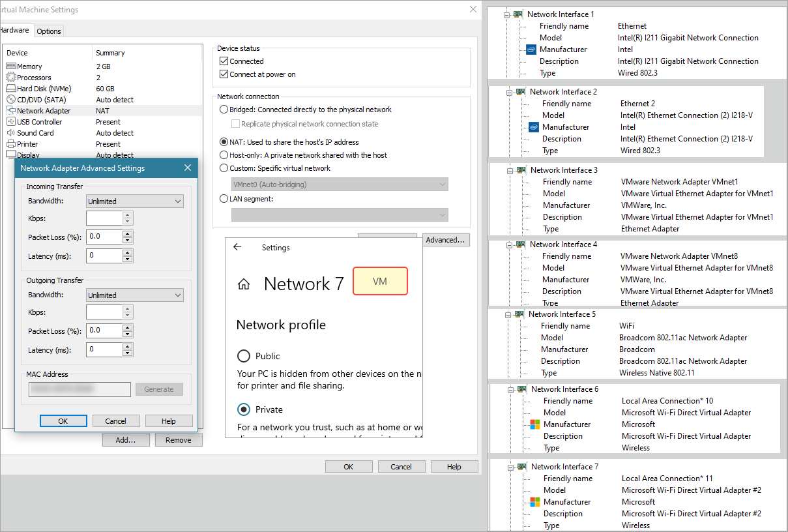788x532 pixels.
Task: Click Intel logo under Network Interface 2
Action: [534, 127]
